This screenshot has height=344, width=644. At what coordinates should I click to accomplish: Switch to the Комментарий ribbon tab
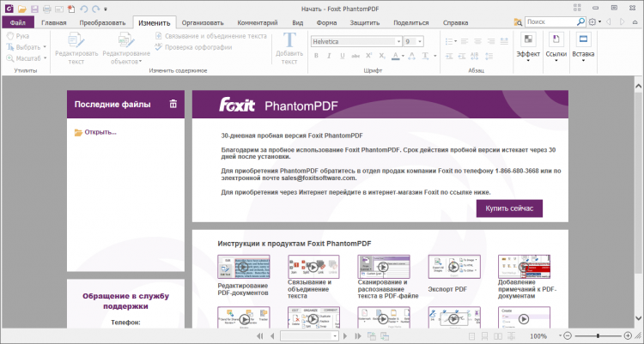pos(258,22)
